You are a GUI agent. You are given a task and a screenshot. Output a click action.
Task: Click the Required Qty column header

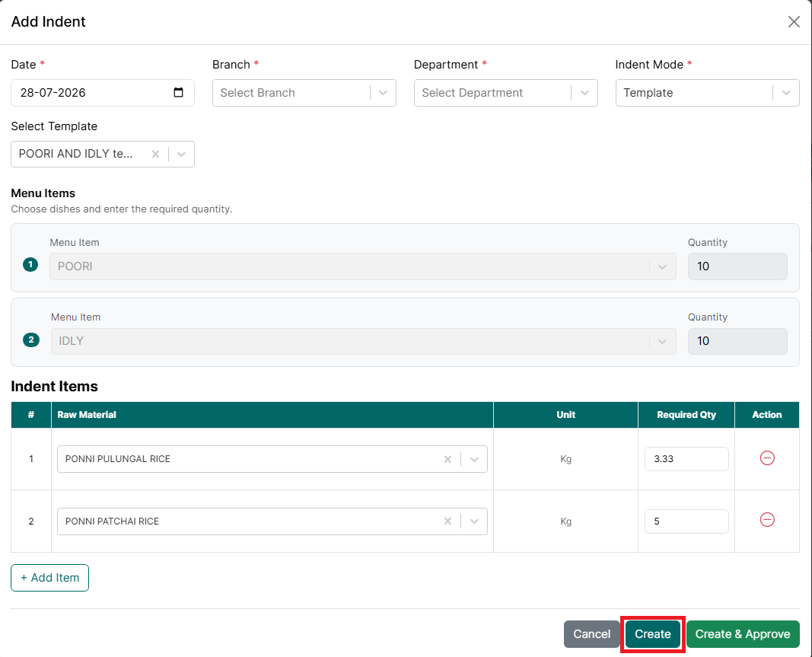[x=686, y=415]
